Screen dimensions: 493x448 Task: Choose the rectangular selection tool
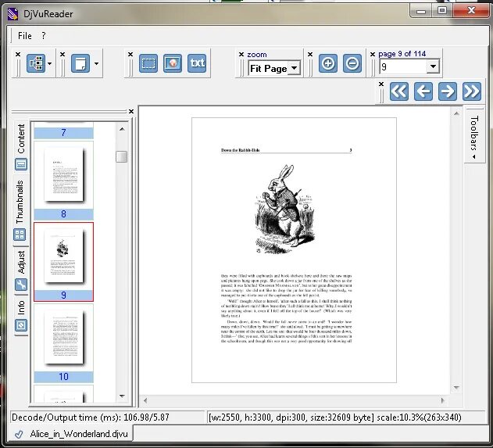tap(148, 63)
